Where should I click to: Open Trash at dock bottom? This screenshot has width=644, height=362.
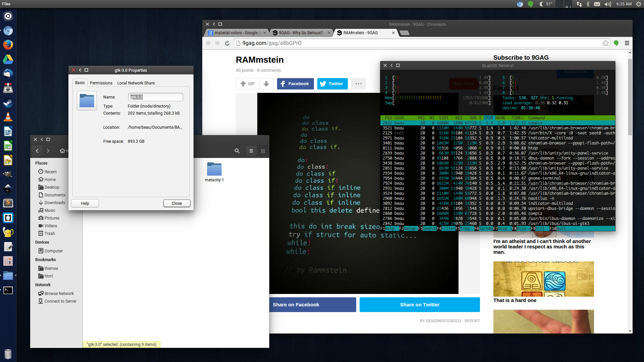pos(8,354)
